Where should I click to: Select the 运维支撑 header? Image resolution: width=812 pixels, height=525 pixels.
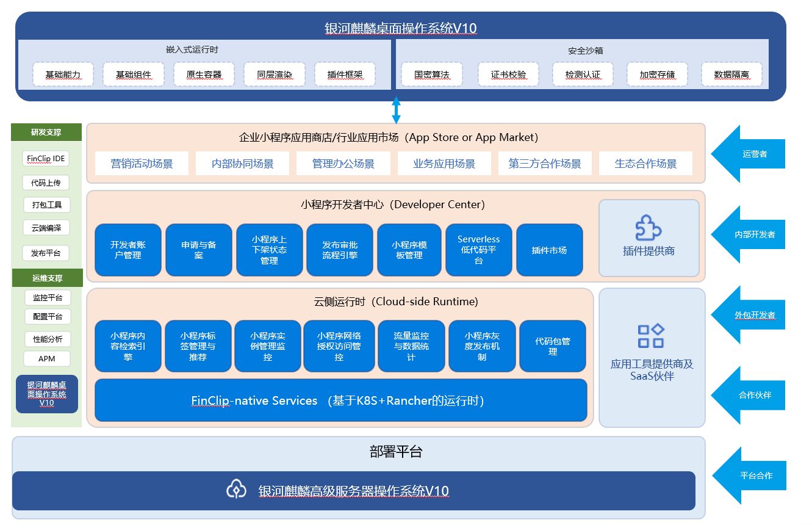point(46,278)
